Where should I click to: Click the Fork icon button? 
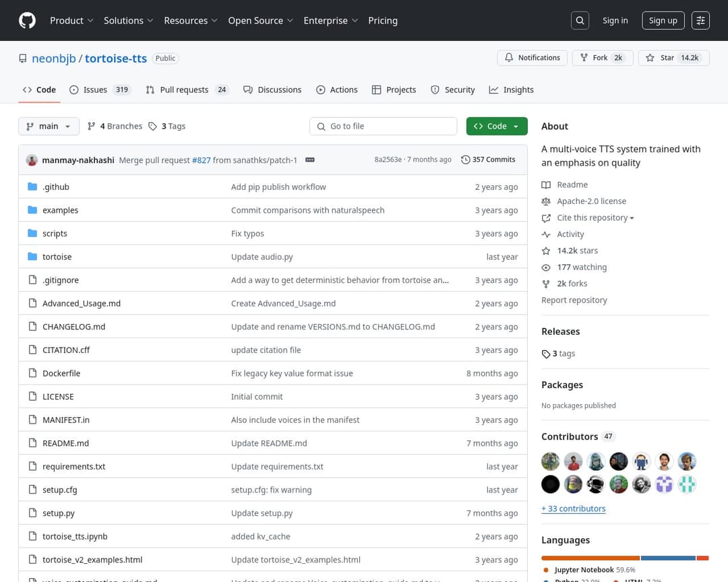pos(584,57)
